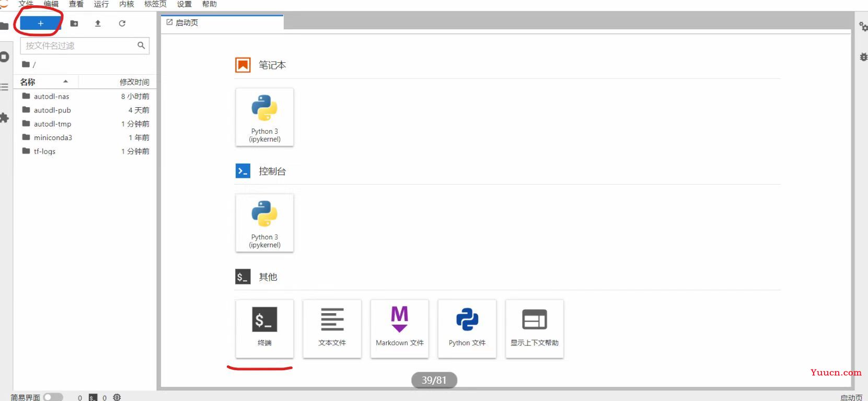Create a new 文本文件

click(x=332, y=328)
